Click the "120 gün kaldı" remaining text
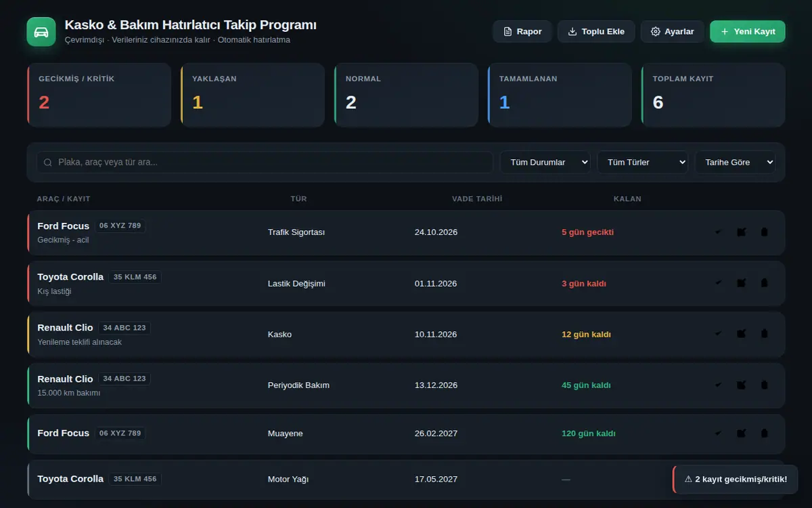Image resolution: width=812 pixels, height=508 pixels. click(589, 433)
